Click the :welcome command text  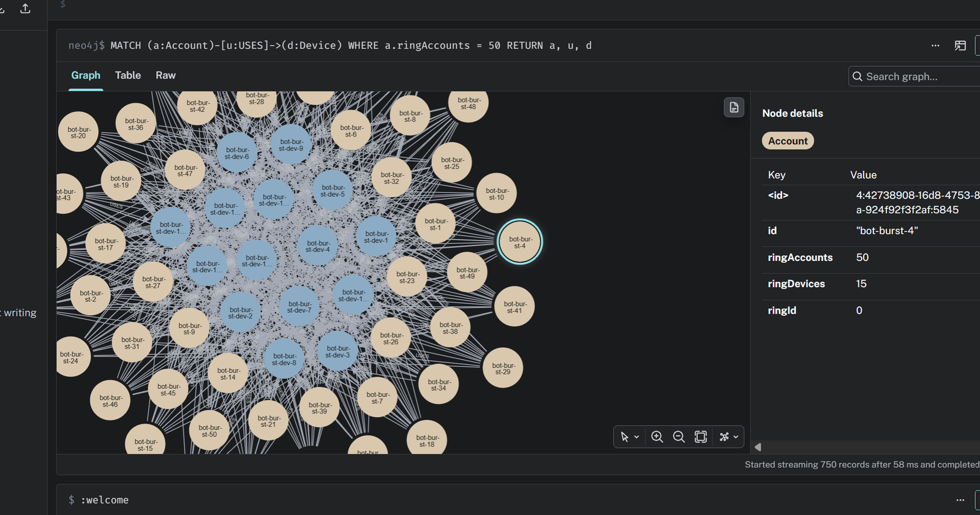(105, 500)
